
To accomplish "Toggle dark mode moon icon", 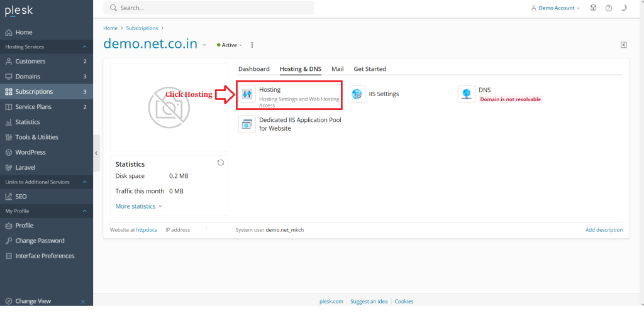I will 624,8.
